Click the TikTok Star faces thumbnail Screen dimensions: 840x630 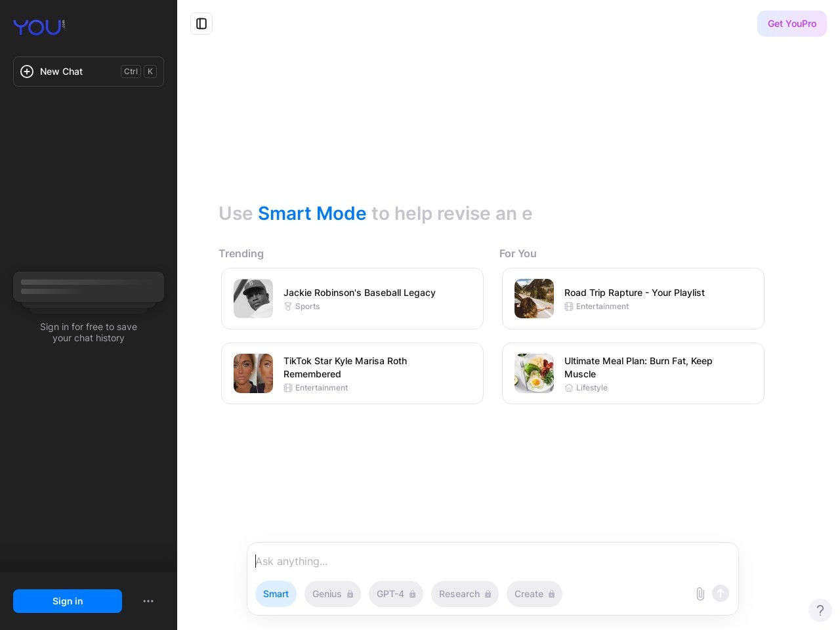coord(253,373)
